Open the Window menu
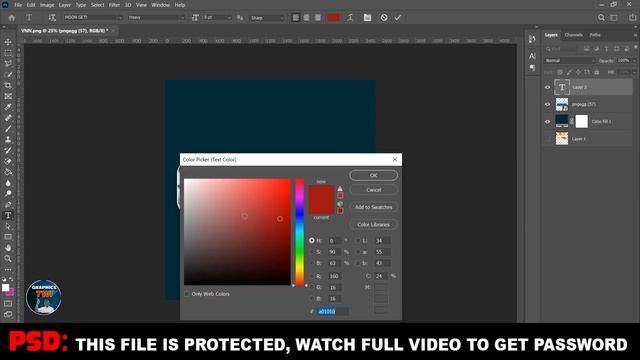Image resolution: width=640 pixels, height=360 pixels. 160,5
